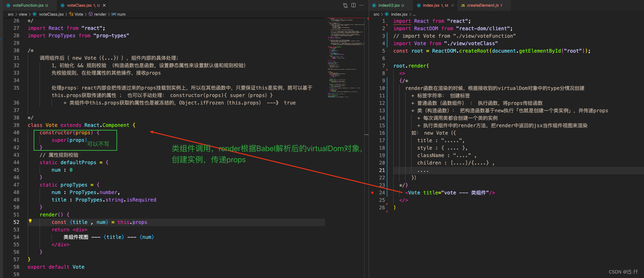
Task: Click 'getElementById' in right editor
Action: click(x=540, y=51)
